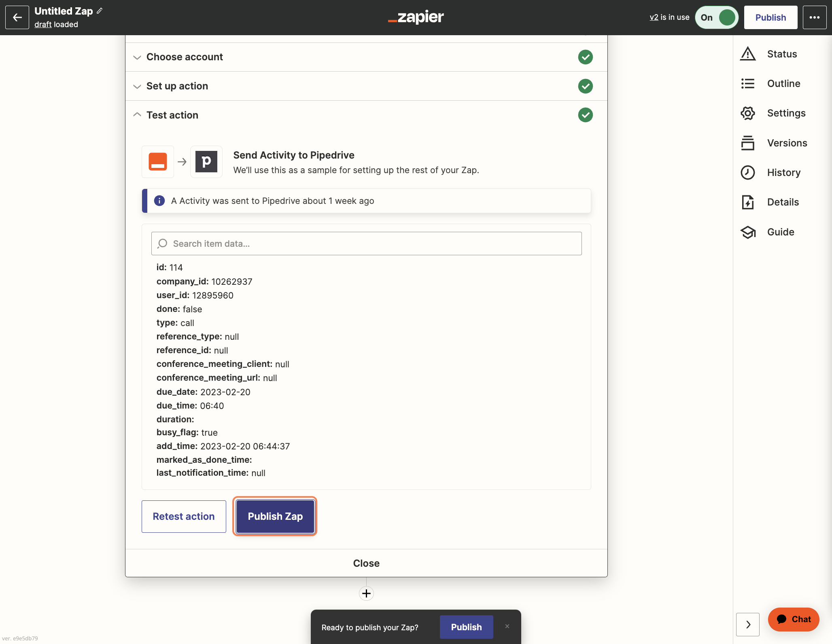
Task: Collapse the Test action section
Action: pos(366,115)
